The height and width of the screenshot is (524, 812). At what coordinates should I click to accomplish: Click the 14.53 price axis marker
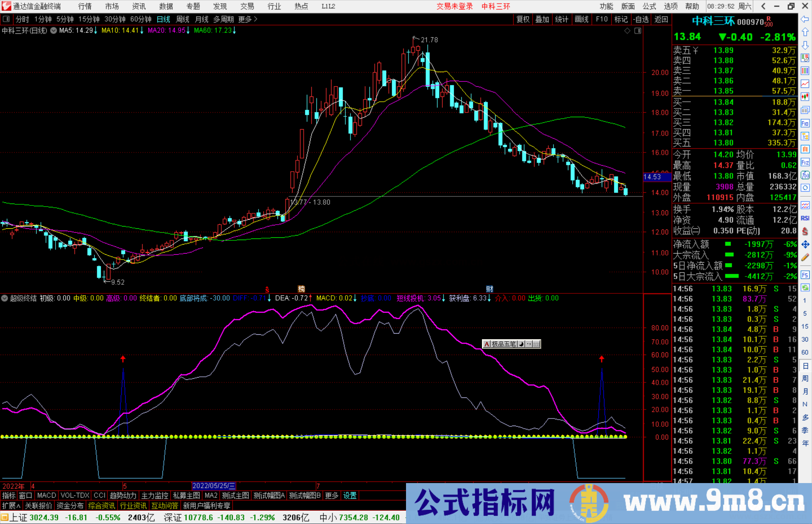(x=657, y=177)
